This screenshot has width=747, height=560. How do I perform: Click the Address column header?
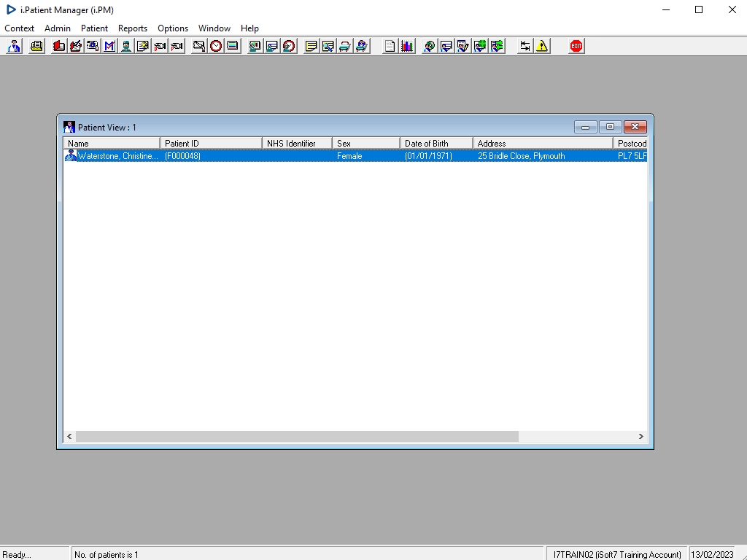543,144
